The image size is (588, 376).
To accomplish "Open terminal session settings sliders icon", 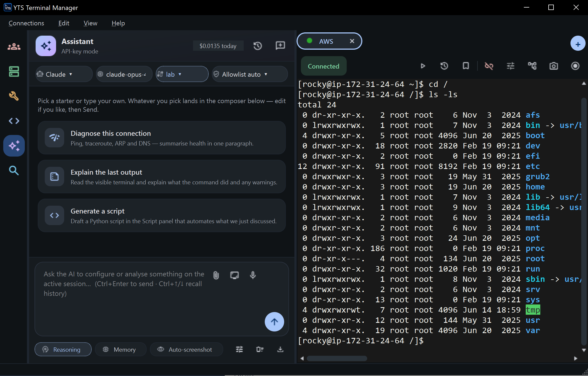I will (x=511, y=66).
